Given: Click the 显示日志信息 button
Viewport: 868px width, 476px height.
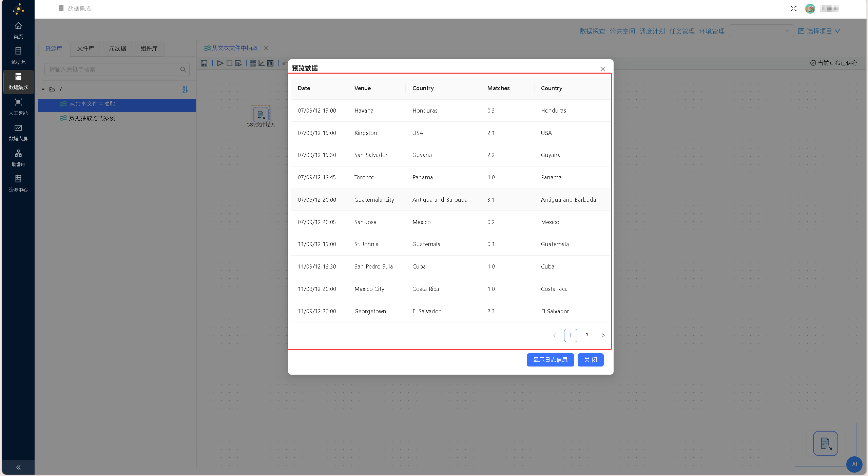Looking at the screenshot, I should coord(550,360).
